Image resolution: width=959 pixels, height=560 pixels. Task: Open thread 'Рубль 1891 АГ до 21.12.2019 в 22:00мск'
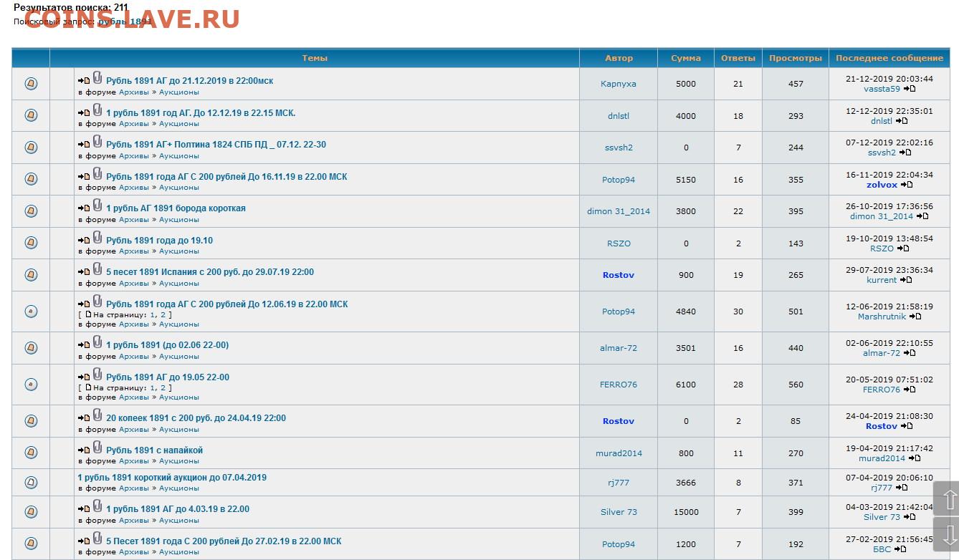click(x=189, y=81)
